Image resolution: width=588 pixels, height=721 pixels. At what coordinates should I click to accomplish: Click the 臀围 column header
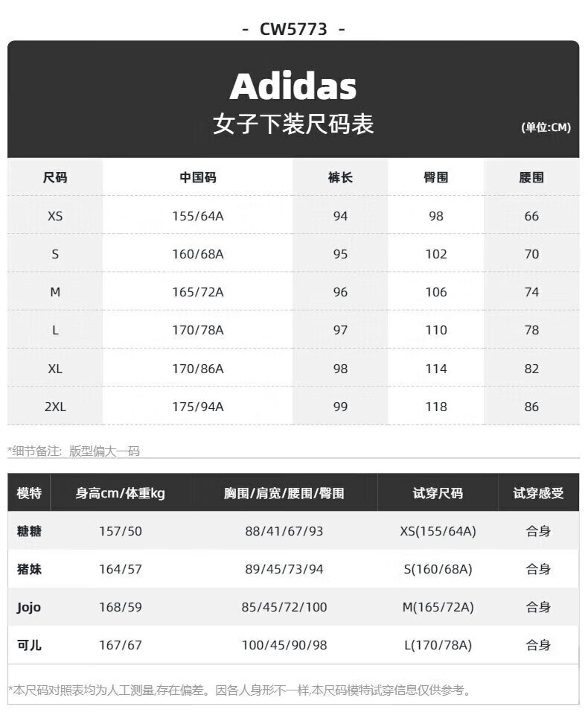click(436, 177)
